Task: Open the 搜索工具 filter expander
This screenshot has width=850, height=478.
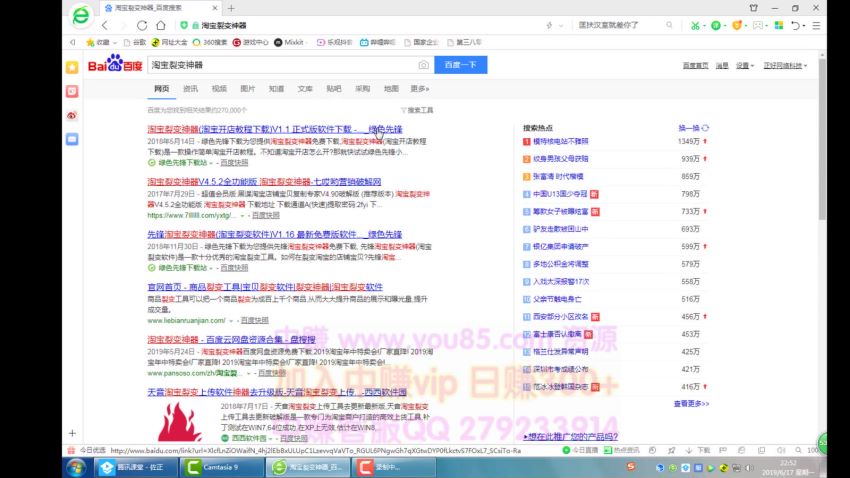Action: point(417,110)
